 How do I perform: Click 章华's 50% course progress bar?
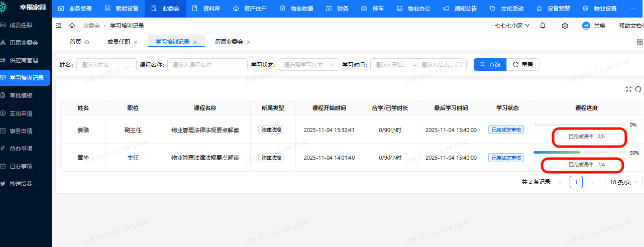580,153
